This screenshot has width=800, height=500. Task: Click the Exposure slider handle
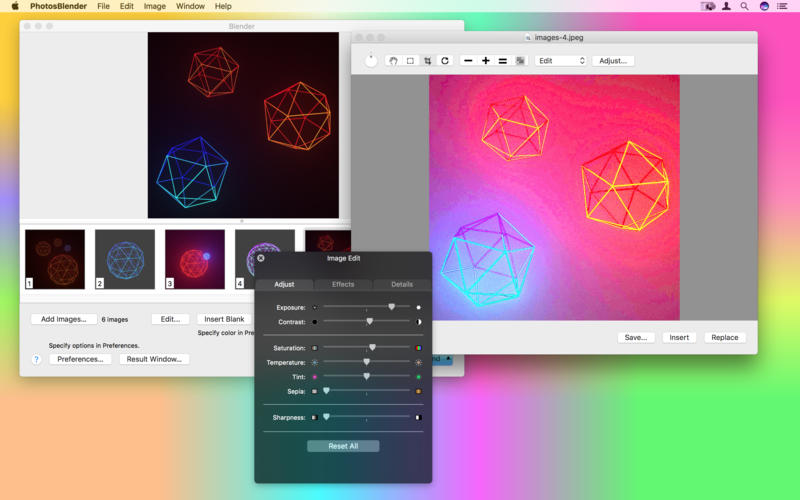[x=391, y=307]
